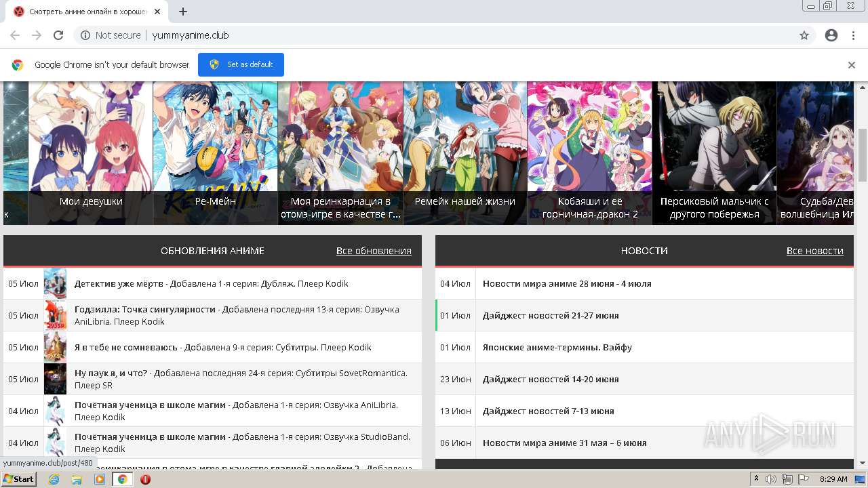Open the Судьба/Девочка волшебница poster
This screenshot has width=868, height=488.
click(815, 153)
